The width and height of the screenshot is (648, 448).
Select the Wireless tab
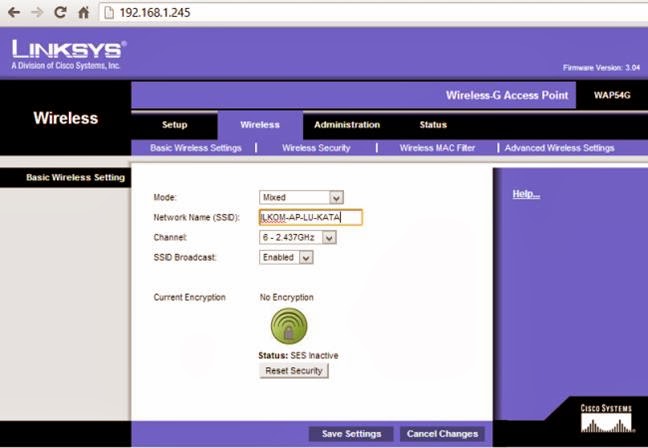pyautogui.click(x=260, y=125)
